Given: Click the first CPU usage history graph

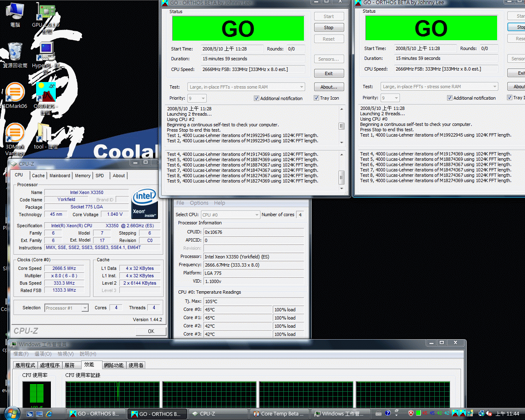Looking at the screenshot, I should [x=113, y=394].
